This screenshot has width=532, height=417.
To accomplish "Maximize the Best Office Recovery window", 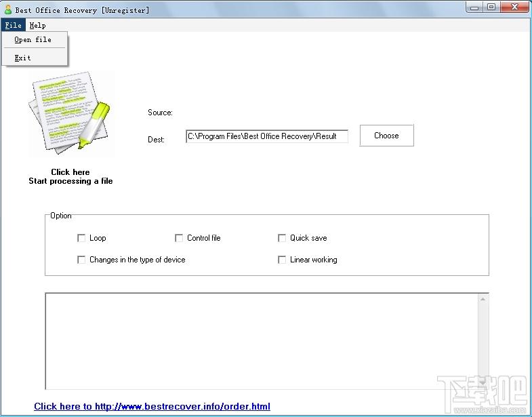I will click(x=491, y=7).
